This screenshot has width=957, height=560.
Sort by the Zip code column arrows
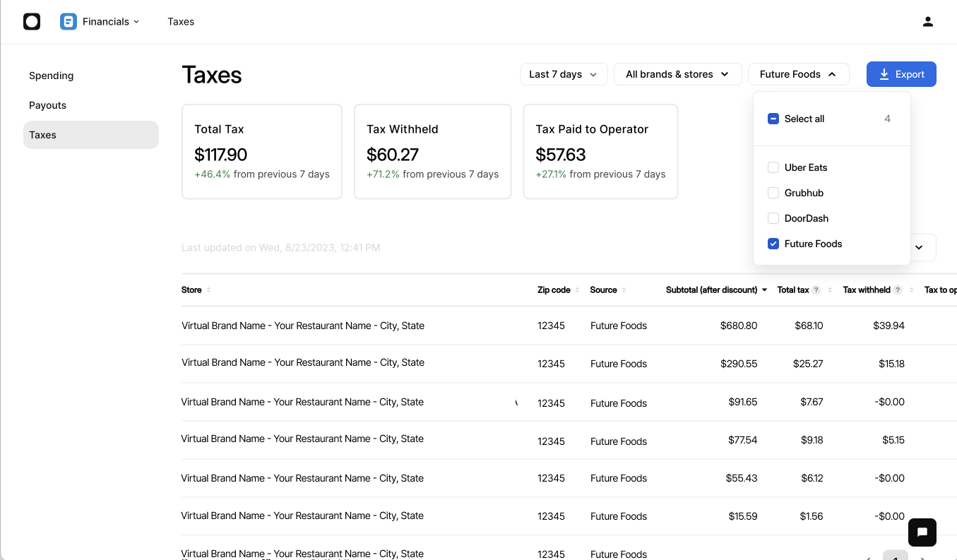[577, 290]
